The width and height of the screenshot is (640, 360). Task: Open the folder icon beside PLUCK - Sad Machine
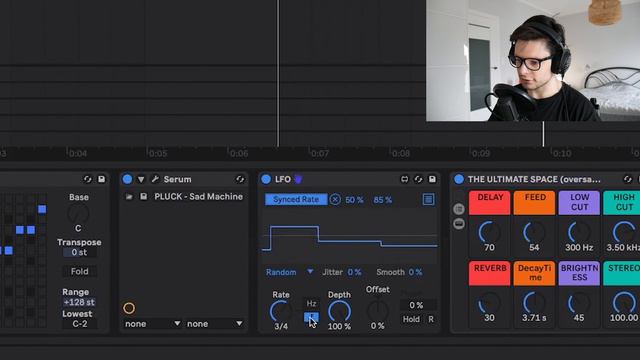pos(129,197)
